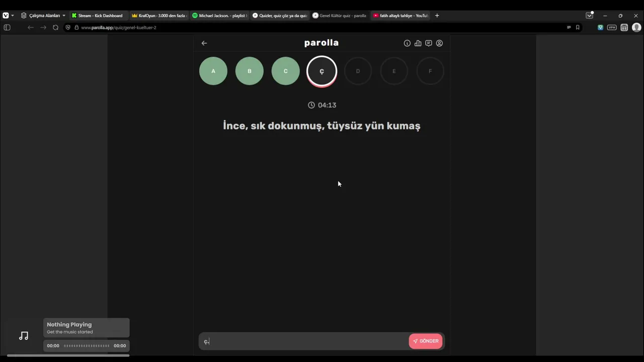Open the green shield extension icon

[600, 28]
